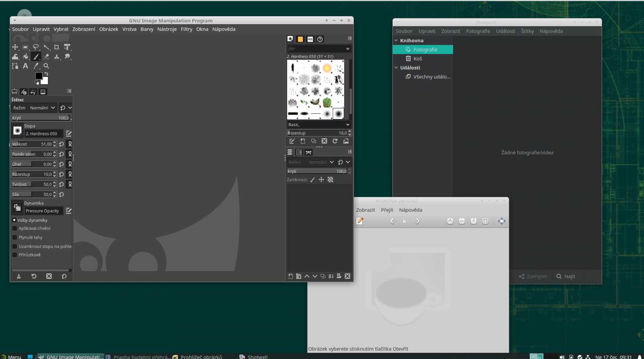The image size is (644, 359).
Task: Delete tool preset in tool options footer
Action: pos(49,276)
